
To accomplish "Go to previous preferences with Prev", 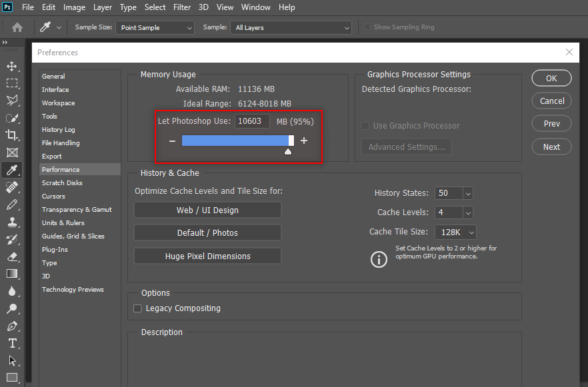I will 551,124.
